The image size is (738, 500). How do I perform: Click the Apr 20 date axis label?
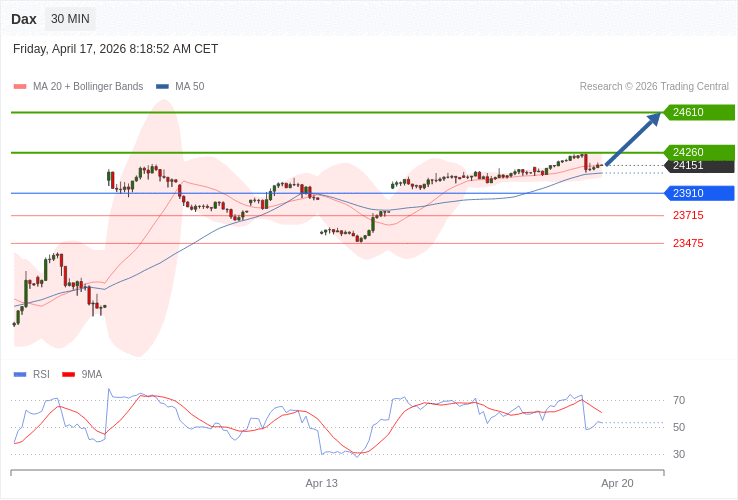(617, 483)
